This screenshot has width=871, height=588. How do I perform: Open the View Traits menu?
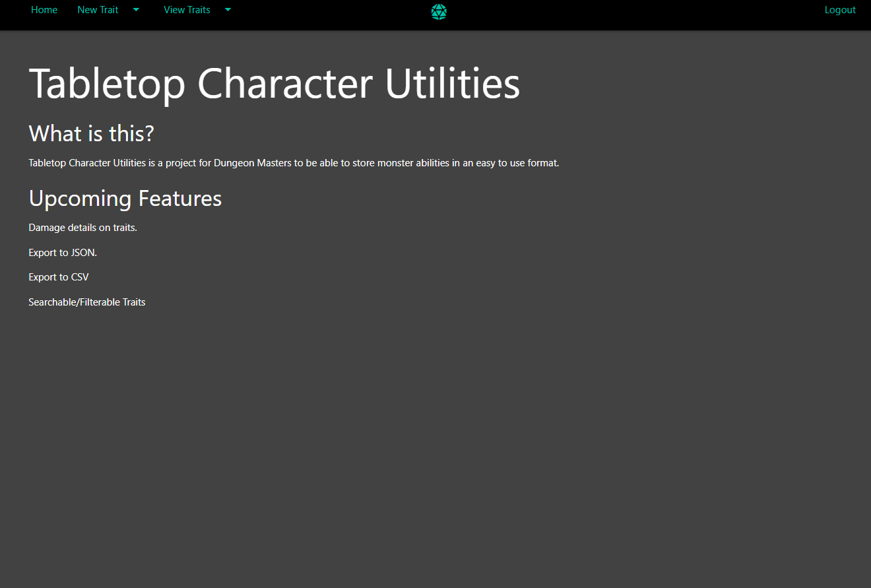coord(187,10)
